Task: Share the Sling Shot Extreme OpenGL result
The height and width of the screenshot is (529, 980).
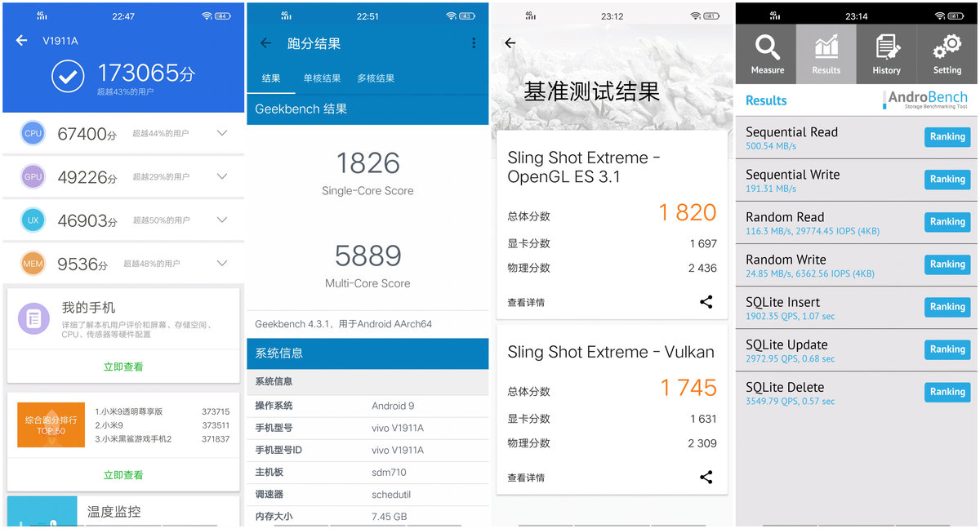Action: 706,301
